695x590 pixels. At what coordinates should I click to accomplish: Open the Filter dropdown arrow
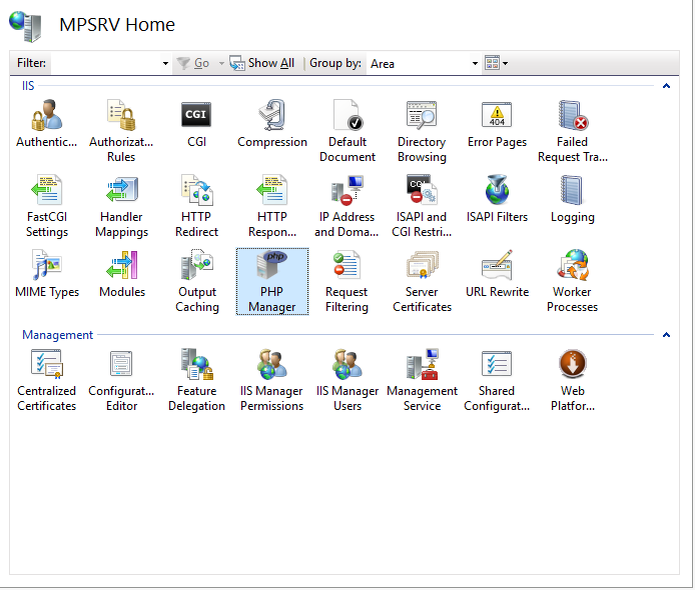(x=165, y=63)
